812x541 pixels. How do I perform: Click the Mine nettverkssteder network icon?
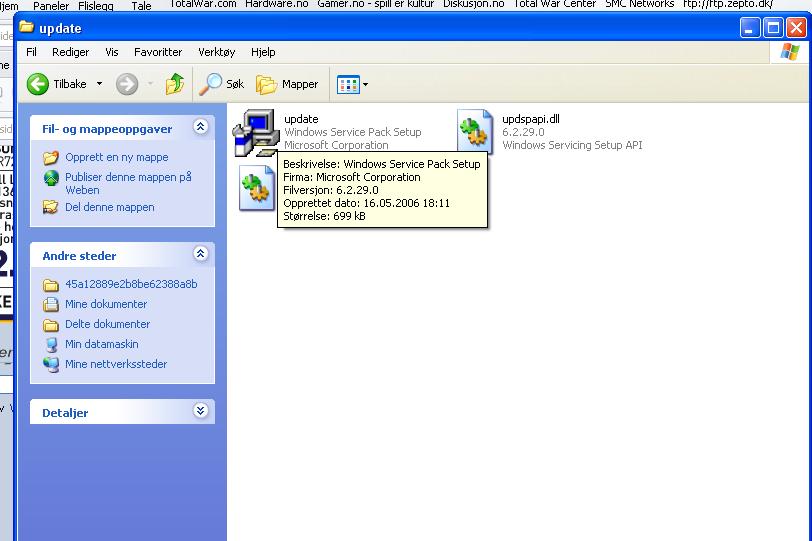51,364
